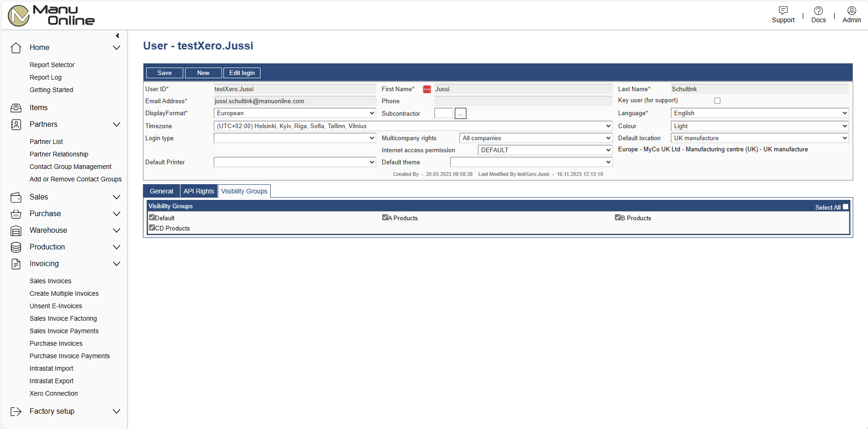Image resolution: width=868 pixels, height=429 pixels.
Task: Expand the Warehouse menu section
Action: (x=117, y=230)
